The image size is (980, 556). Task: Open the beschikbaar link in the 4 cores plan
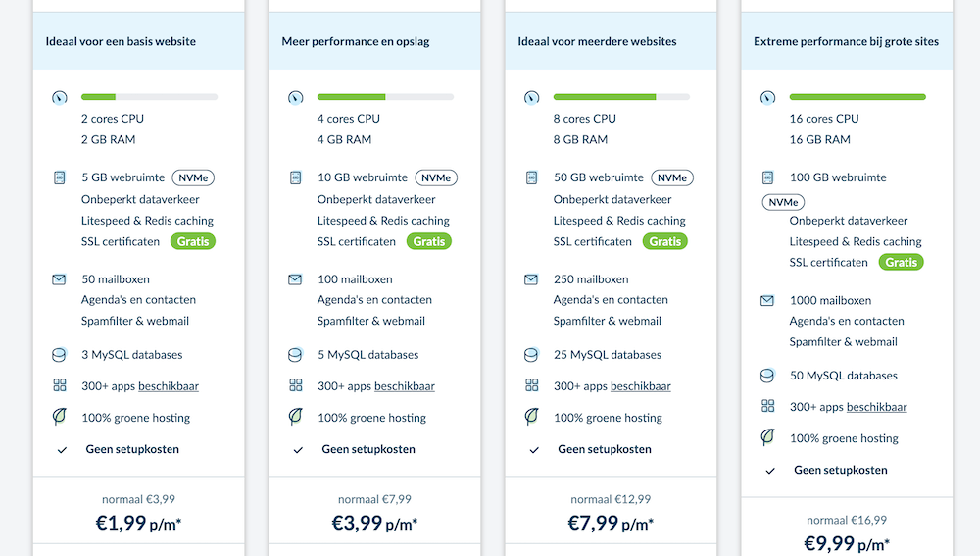(404, 386)
